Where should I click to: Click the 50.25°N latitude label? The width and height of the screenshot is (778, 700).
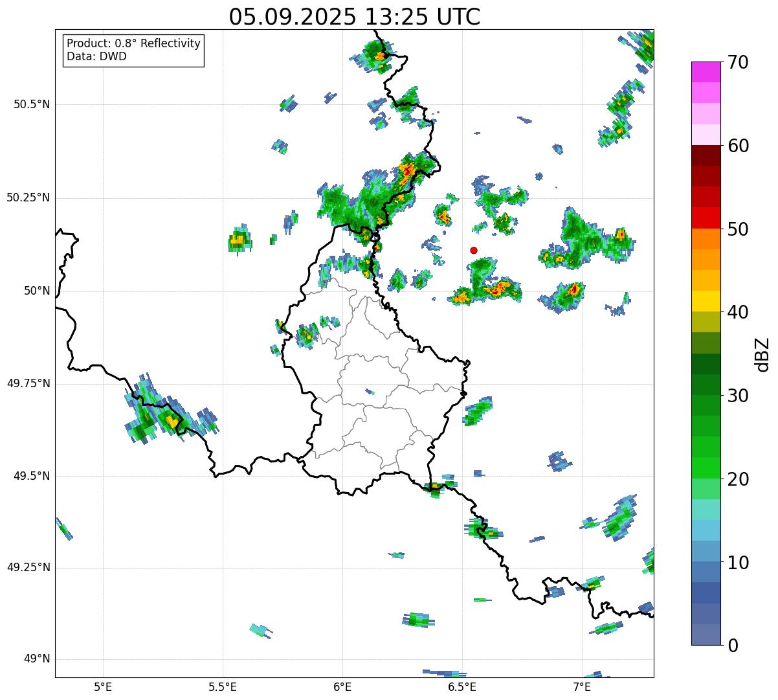pyautogui.click(x=28, y=198)
